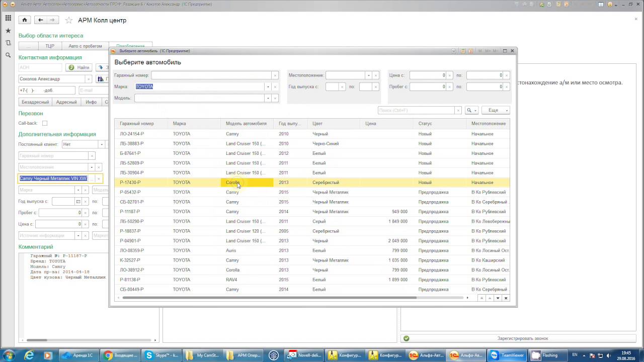Select the ellipsis tab before ТЦР
This screenshot has height=362, width=644.
29,46
